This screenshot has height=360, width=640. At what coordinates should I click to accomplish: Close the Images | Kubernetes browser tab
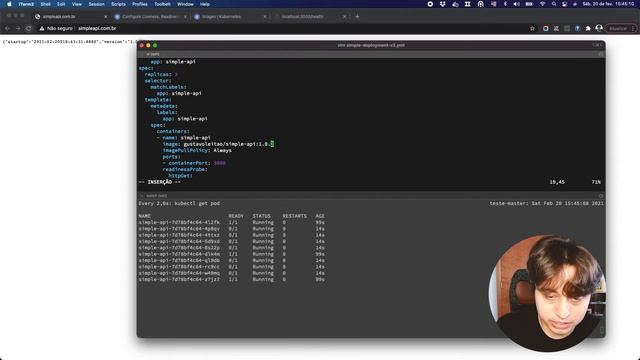click(x=265, y=17)
